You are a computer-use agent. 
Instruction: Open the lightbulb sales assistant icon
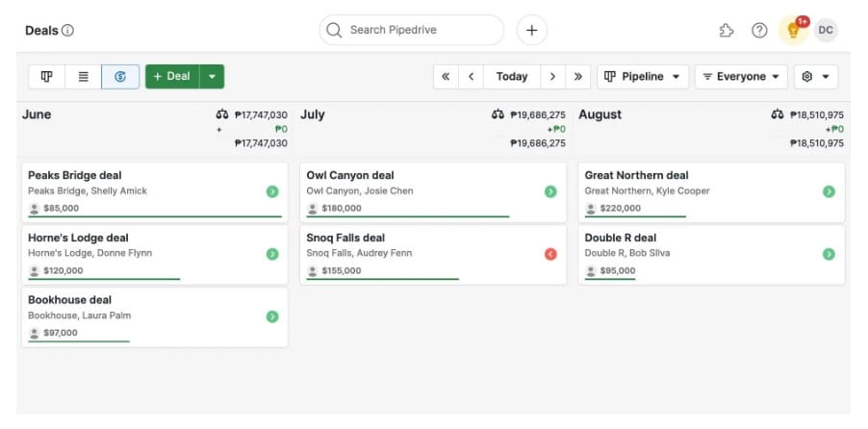pos(793,31)
